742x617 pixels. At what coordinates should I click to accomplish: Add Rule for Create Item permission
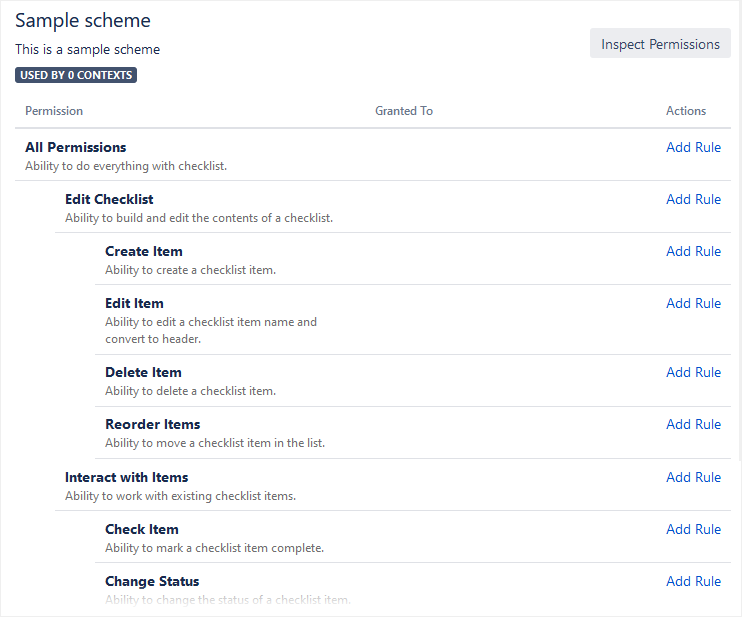click(x=693, y=251)
